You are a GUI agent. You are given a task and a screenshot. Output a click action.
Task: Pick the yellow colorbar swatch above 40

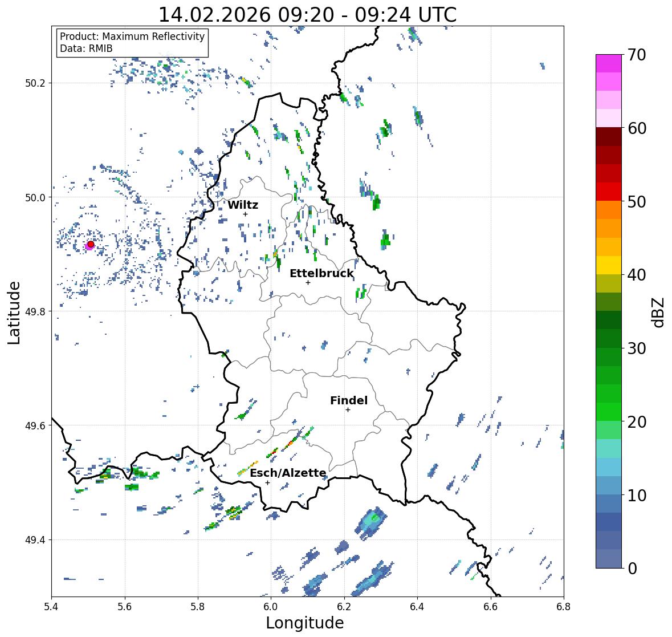[609, 265]
